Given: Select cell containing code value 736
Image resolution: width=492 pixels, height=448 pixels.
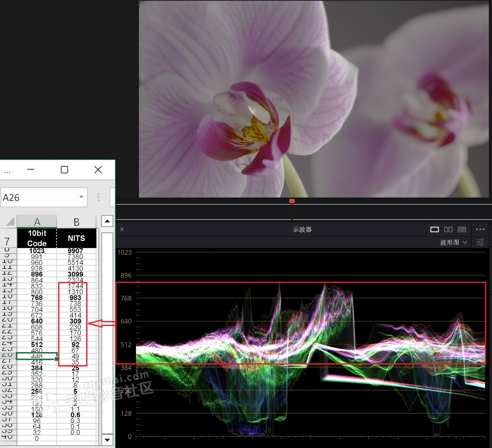Looking at the screenshot, I should (x=37, y=304).
